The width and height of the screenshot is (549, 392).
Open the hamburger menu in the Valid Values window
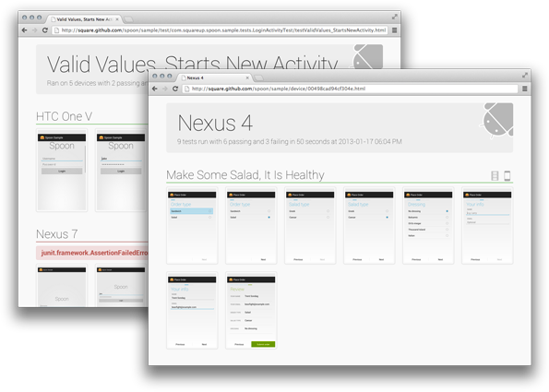394,30
